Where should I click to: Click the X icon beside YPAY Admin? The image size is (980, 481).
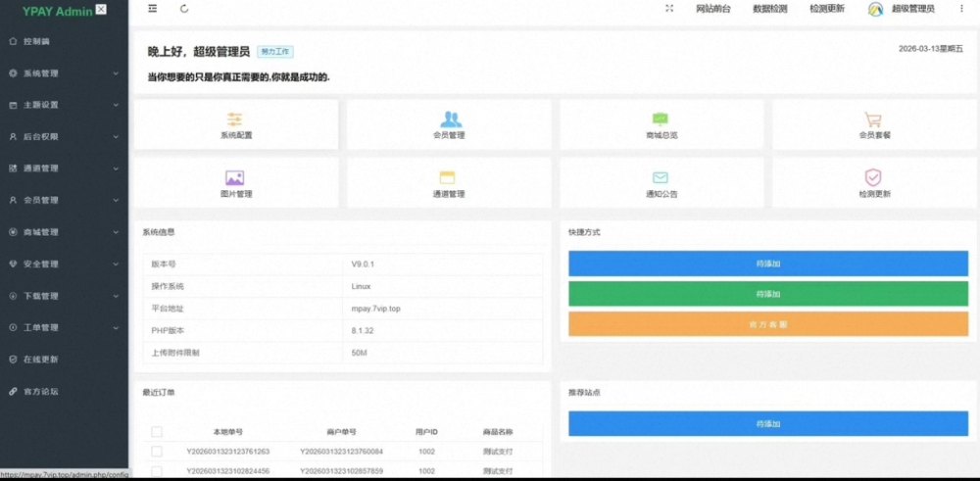tap(101, 10)
